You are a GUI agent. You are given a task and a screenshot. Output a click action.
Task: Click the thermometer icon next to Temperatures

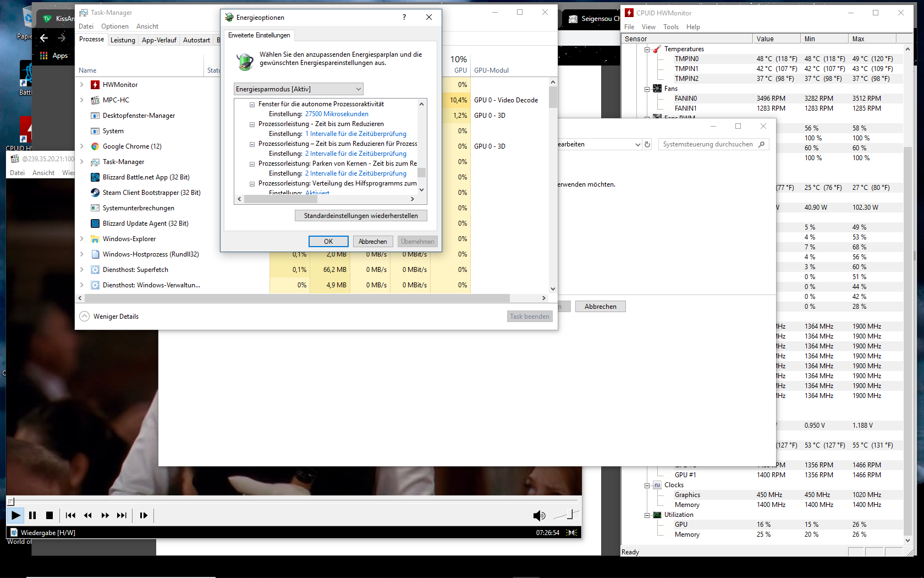(656, 48)
